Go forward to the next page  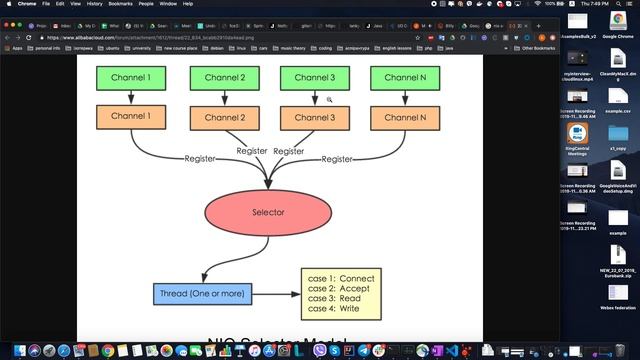18,38
